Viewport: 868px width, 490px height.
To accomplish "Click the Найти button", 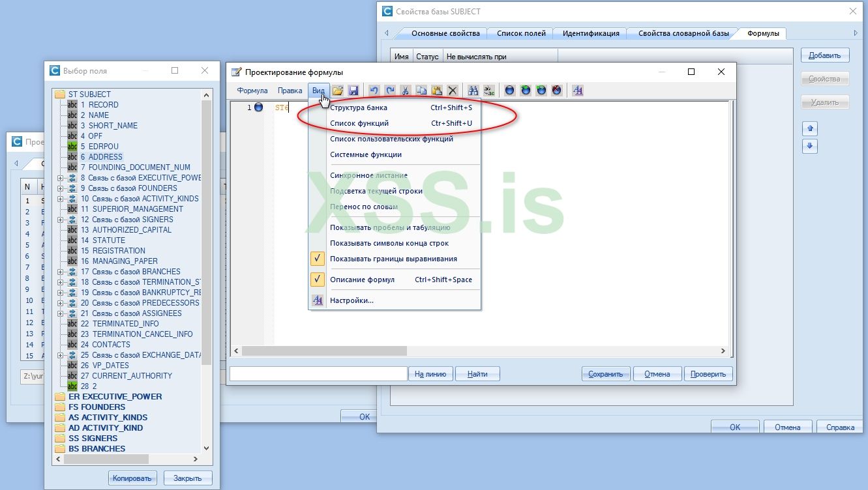I will click(477, 374).
